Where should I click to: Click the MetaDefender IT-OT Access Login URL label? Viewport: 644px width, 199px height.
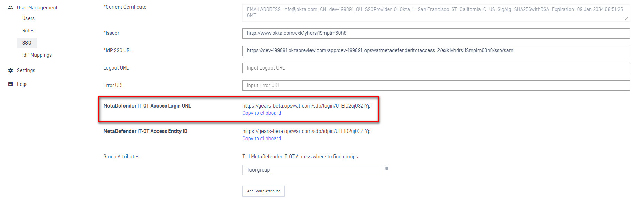147,106
